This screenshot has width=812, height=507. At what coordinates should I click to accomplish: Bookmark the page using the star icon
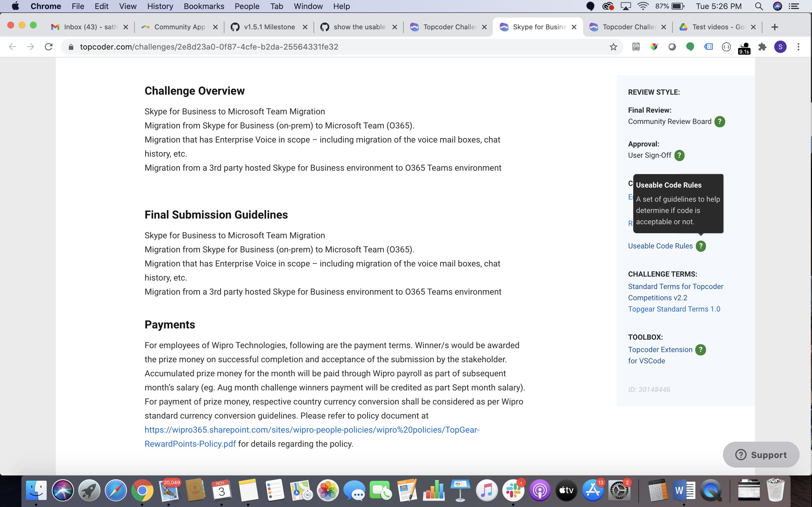(x=613, y=46)
